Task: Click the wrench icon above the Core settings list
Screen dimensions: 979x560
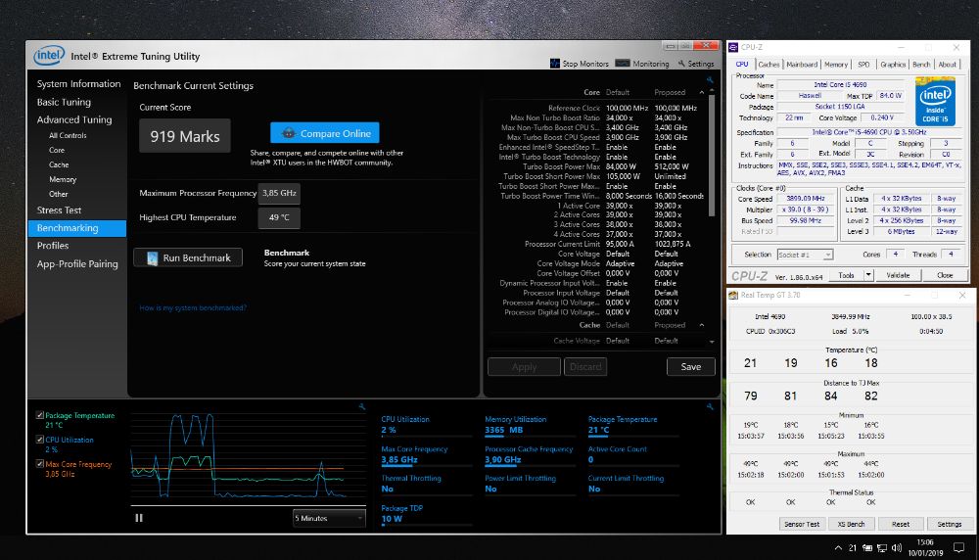Action: (710, 80)
